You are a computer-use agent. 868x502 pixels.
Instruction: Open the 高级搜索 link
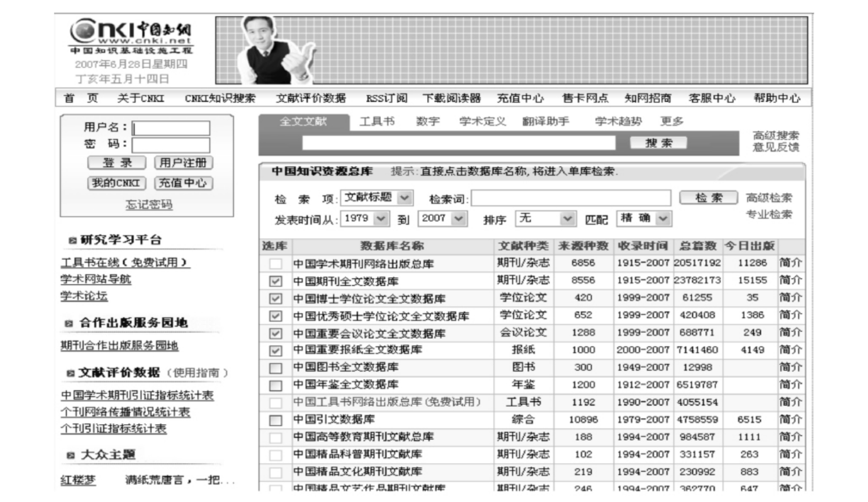coord(776,136)
